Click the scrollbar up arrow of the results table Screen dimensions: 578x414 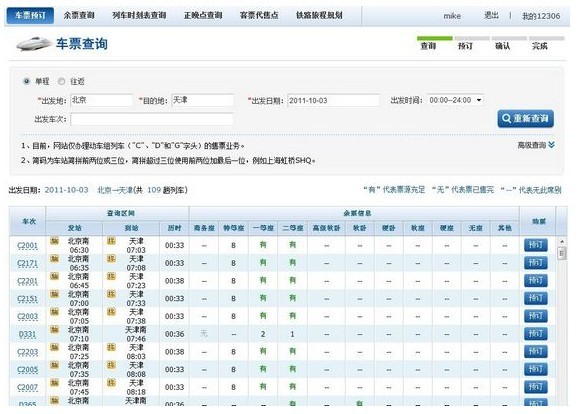pos(562,241)
